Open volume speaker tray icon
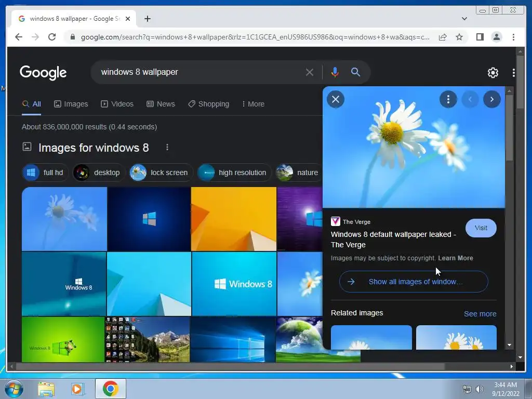The image size is (532, 399). click(x=480, y=389)
